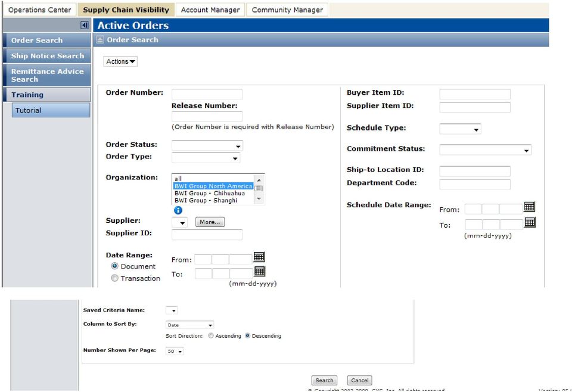The width and height of the screenshot is (572, 392).
Task: Select BWI Group North America organization
Action: point(213,186)
